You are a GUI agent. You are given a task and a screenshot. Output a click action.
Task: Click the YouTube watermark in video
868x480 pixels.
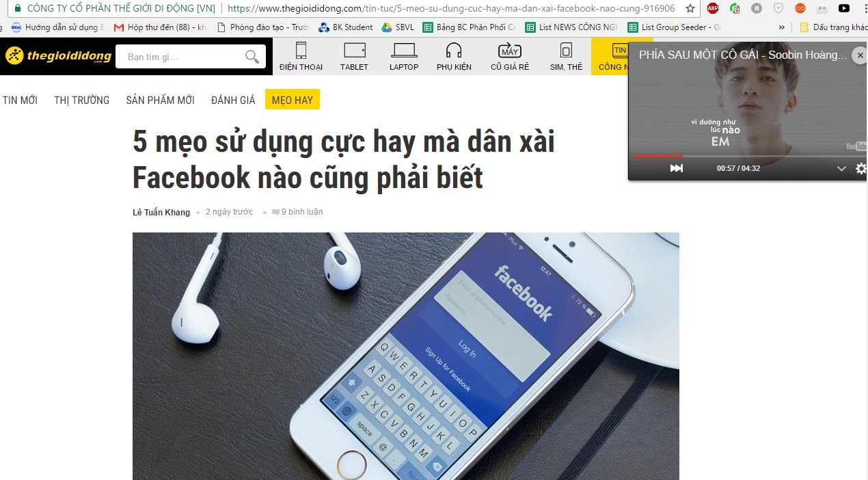click(x=856, y=146)
